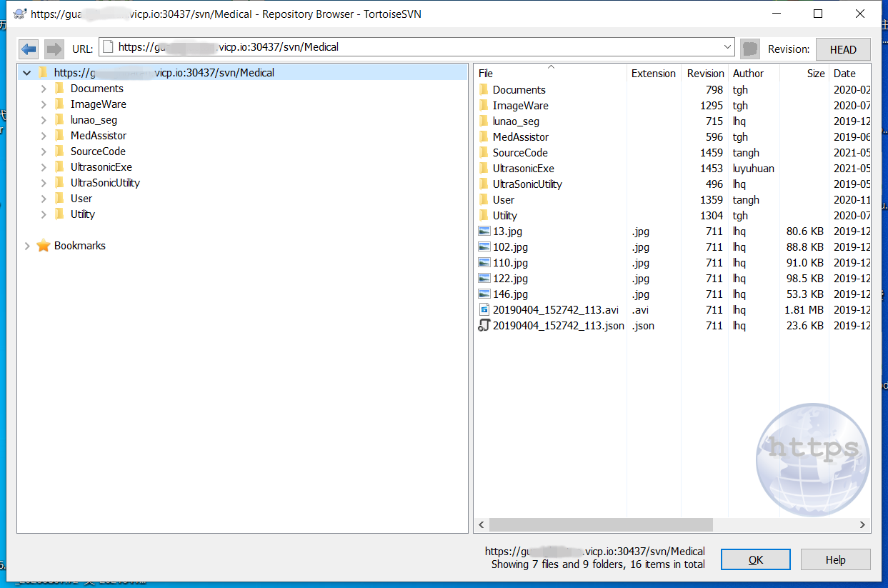Click the 146.jpg image file icon
This screenshot has height=588, width=888.
484,294
